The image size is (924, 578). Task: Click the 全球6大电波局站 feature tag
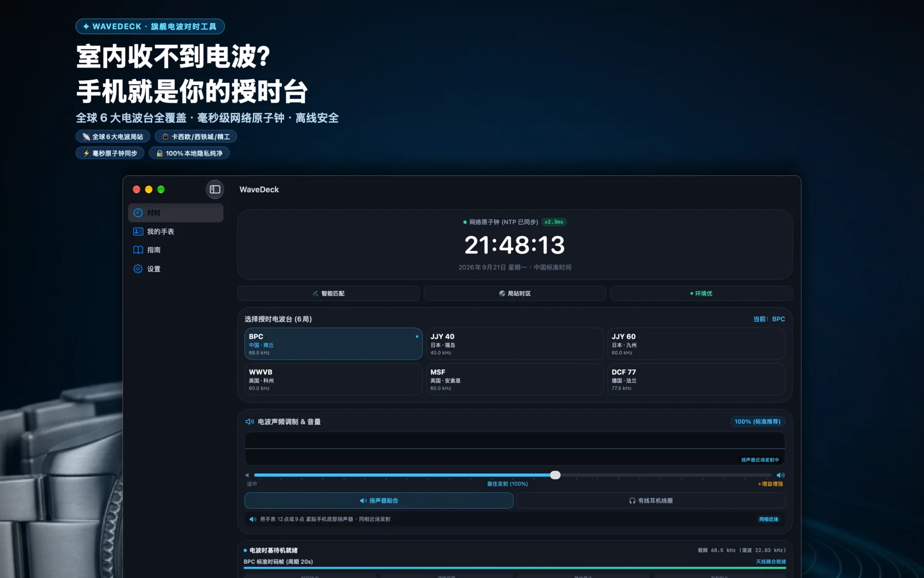(113, 137)
